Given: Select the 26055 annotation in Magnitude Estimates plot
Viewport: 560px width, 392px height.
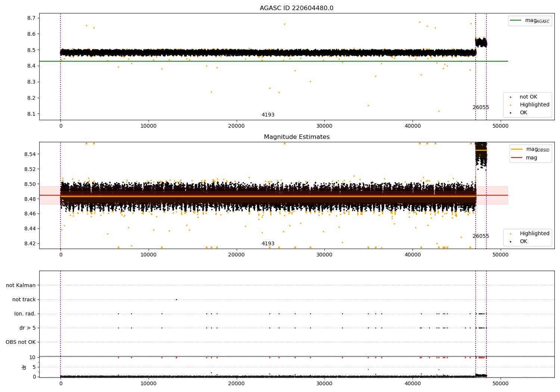Looking at the screenshot, I should pos(481,236).
